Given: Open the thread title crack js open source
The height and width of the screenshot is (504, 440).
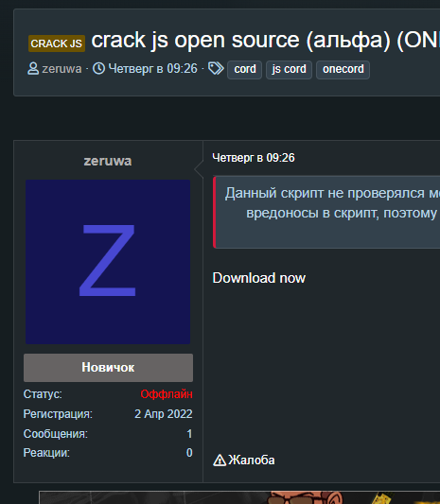Looking at the screenshot, I should point(265,40).
